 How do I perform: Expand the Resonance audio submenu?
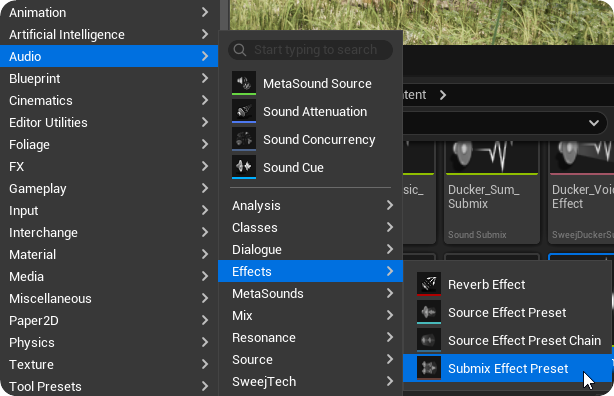click(x=311, y=337)
